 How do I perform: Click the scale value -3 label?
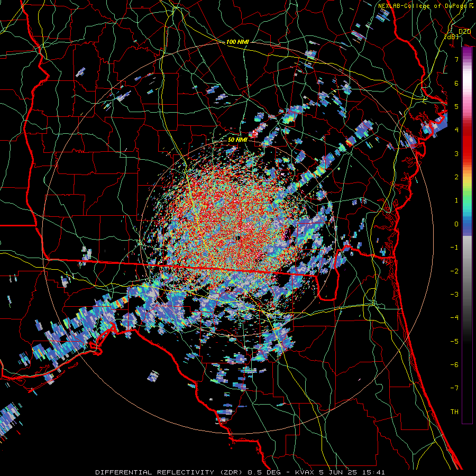454,294
